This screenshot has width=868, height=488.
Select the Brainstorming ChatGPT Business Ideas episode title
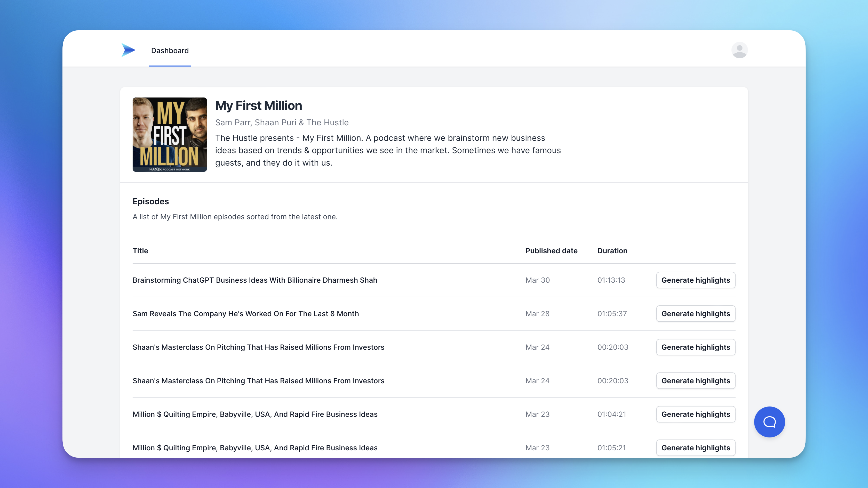[255, 280]
